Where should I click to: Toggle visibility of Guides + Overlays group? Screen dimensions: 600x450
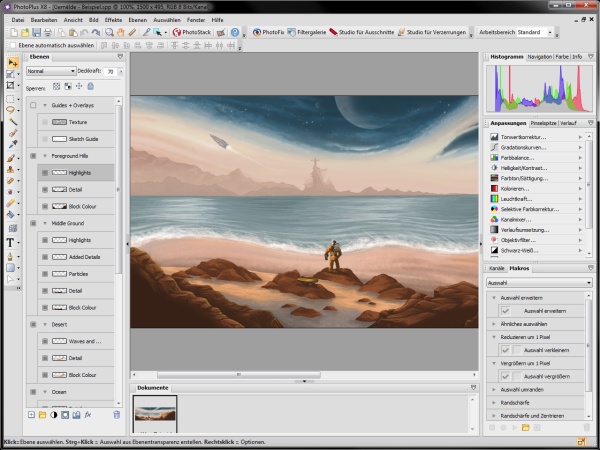tap(33, 105)
